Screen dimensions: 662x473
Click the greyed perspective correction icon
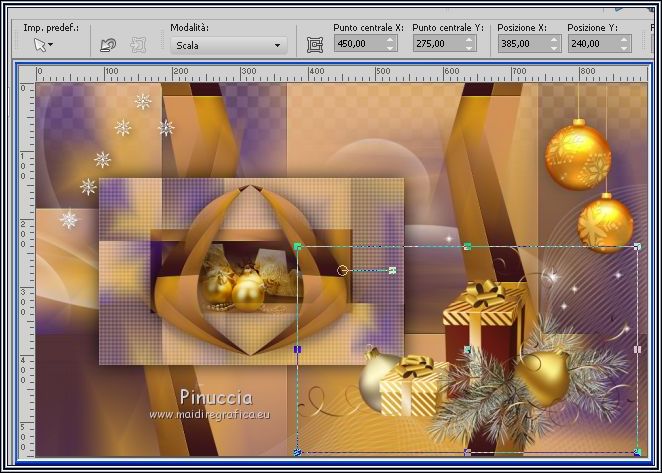point(138,44)
